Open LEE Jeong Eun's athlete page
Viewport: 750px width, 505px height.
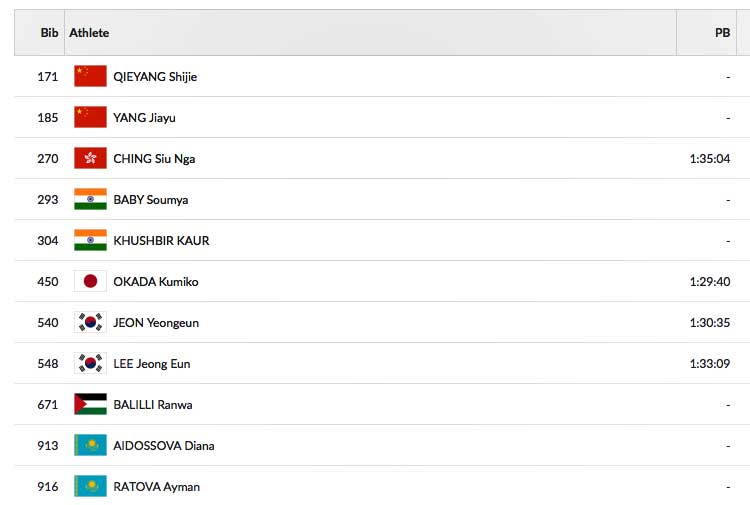(x=152, y=364)
